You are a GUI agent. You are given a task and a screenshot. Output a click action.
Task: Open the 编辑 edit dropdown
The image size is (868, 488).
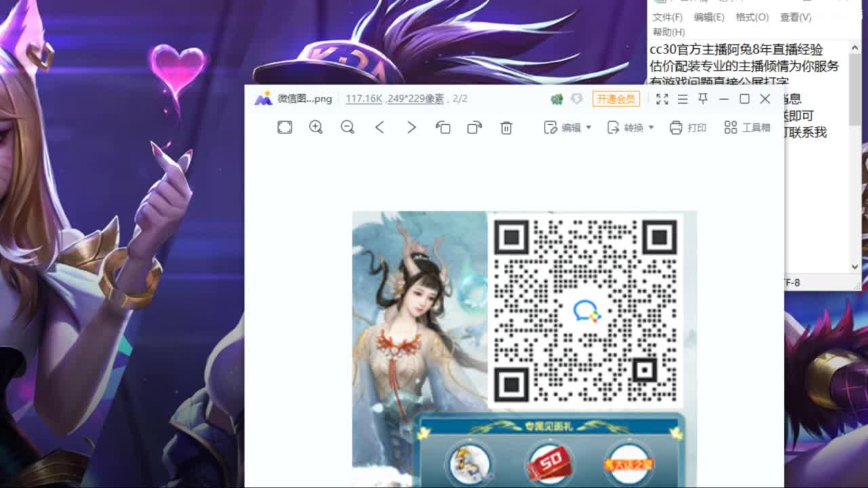coord(568,127)
